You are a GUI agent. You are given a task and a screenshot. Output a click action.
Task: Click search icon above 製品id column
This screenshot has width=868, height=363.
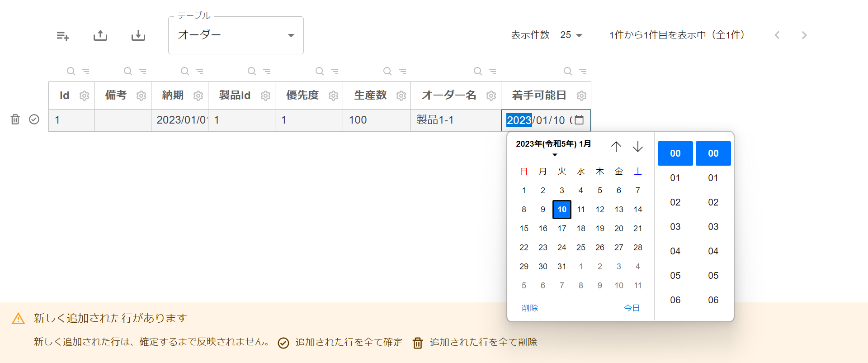(252, 71)
